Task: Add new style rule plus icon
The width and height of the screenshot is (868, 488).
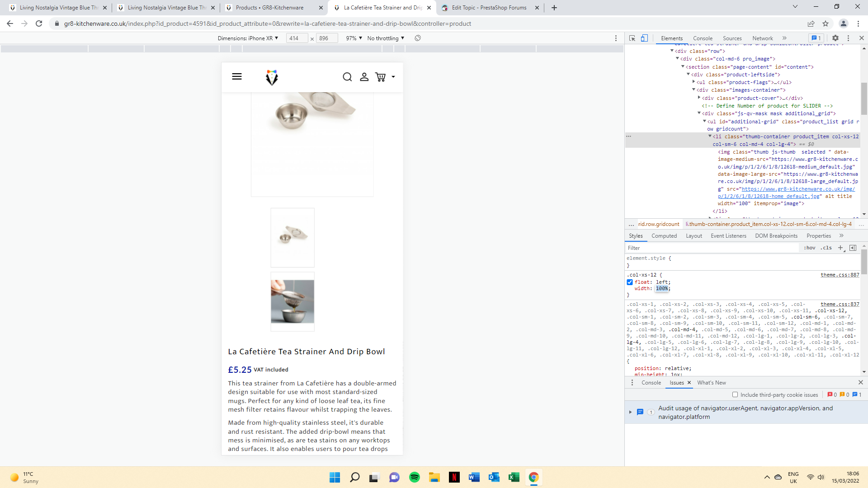Action: 840,248
